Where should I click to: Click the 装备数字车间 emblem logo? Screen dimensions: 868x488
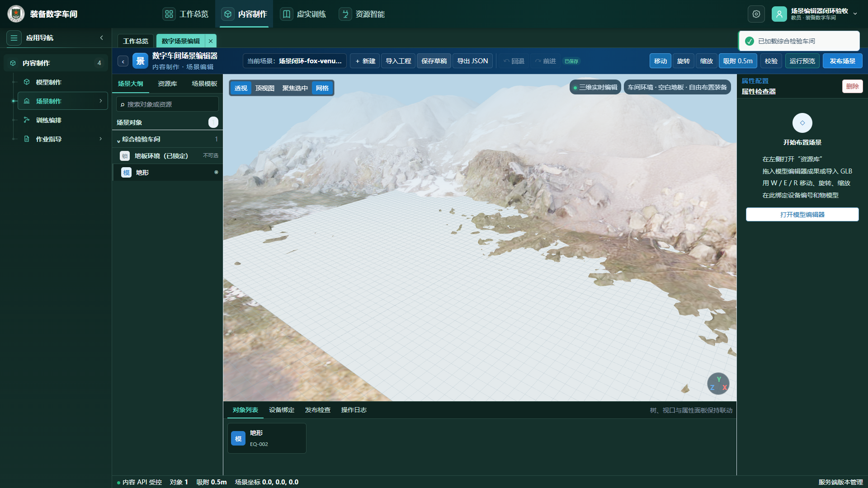(16, 14)
